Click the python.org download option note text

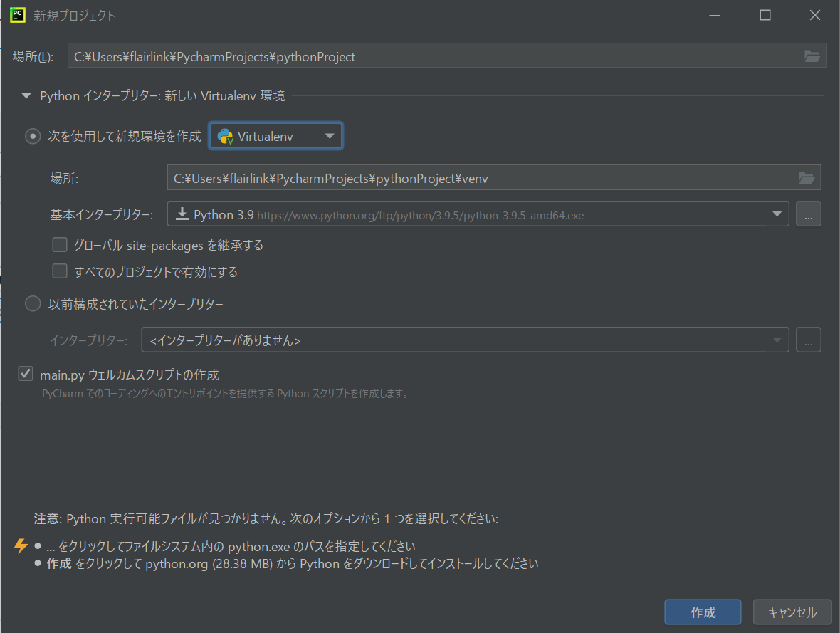pos(293,564)
